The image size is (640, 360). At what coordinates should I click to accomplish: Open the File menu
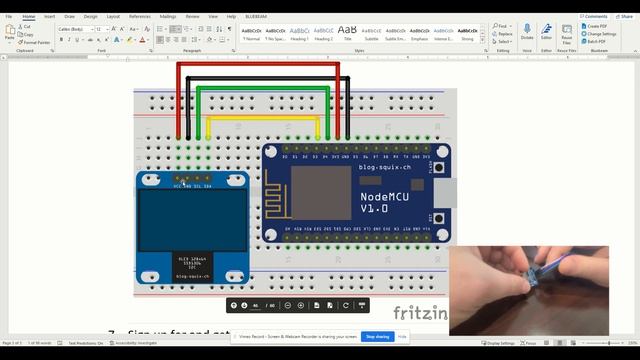[9, 17]
